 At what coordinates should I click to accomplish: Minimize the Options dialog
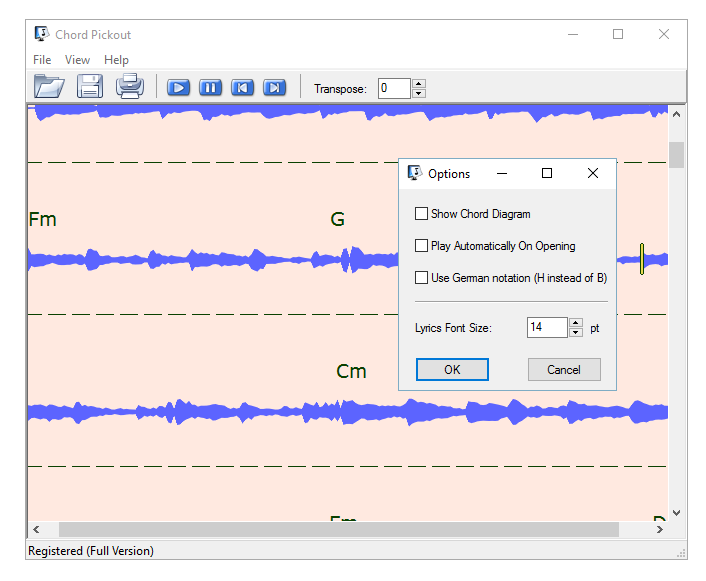click(x=502, y=173)
